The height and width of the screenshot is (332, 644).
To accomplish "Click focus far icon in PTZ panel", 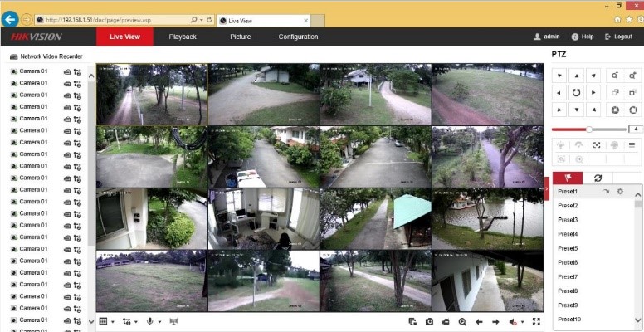I will click(x=632, y=93).
